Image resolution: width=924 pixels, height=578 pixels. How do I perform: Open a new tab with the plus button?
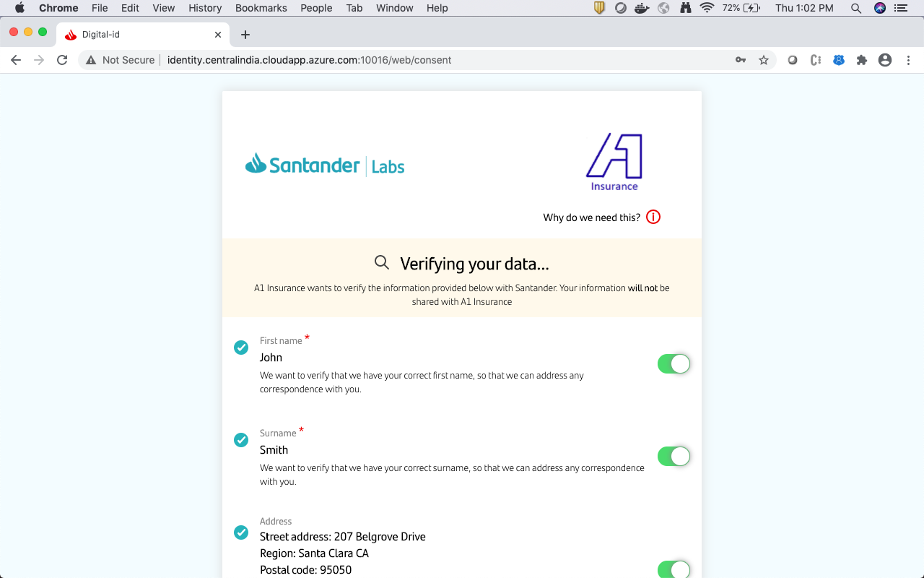[245, 35]
